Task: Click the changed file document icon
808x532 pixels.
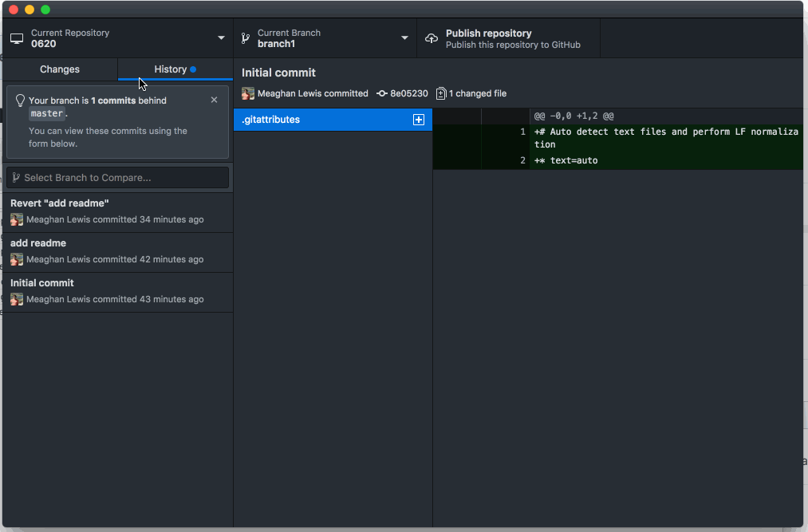Action: click(x=440, y=93)
